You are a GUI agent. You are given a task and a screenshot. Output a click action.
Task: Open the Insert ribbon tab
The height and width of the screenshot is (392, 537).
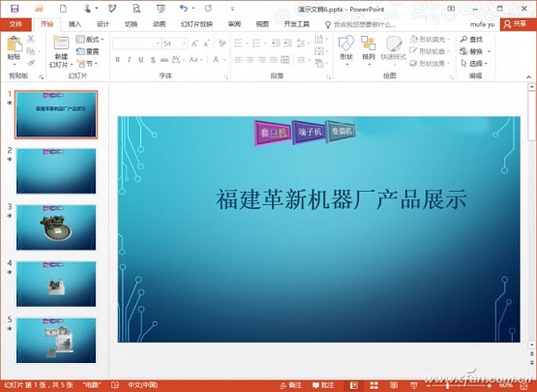coord(75,24)
